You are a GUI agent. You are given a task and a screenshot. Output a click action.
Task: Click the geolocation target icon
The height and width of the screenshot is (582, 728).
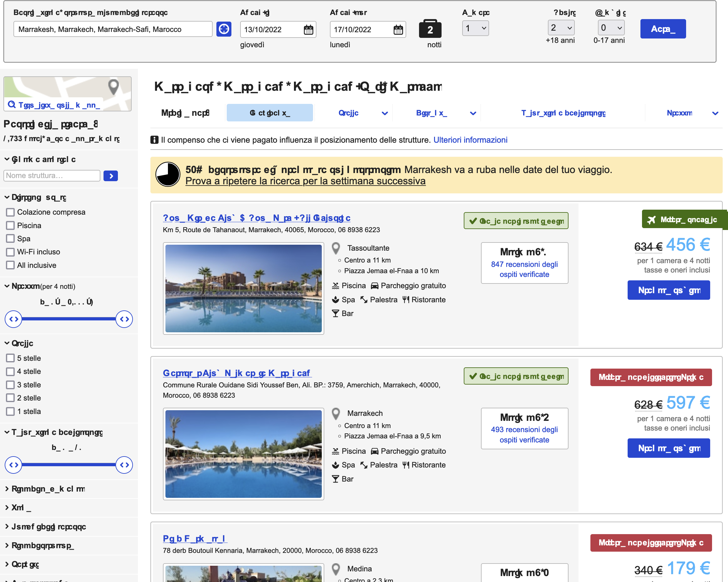coord(224,29)
